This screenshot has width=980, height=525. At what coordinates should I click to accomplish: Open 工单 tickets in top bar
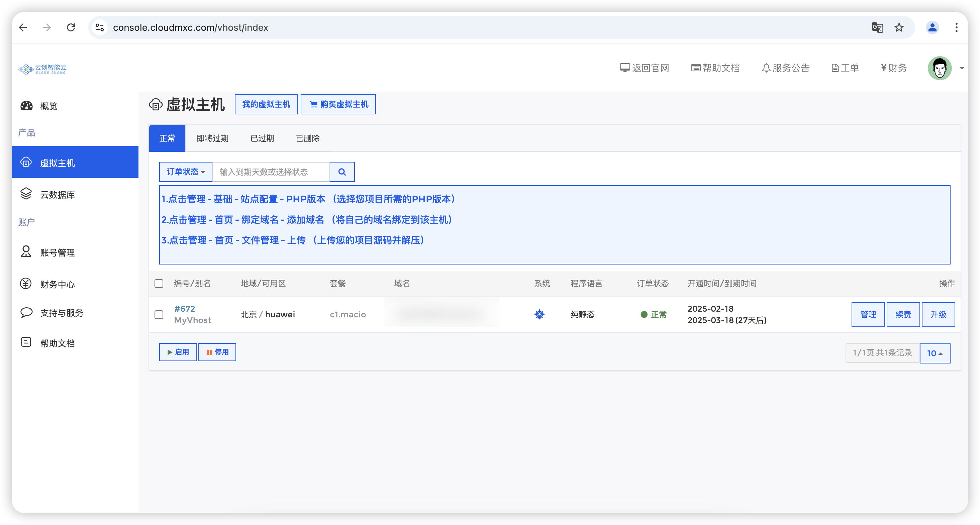[x=845, y=68]
